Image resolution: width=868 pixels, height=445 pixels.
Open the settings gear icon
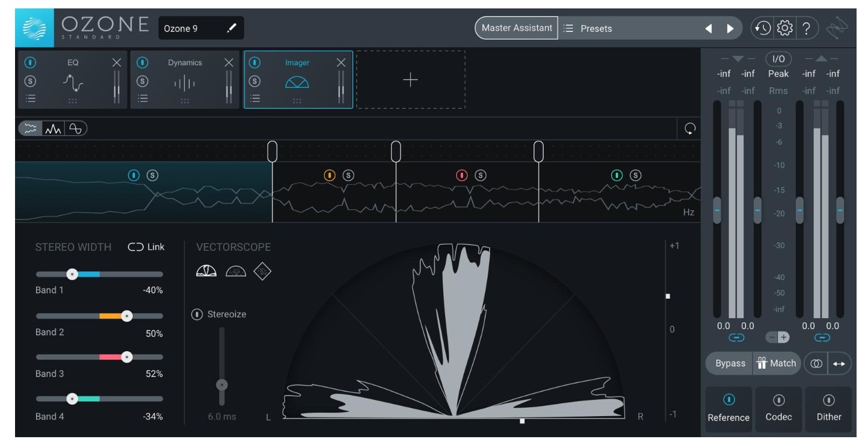coord(784,28)
